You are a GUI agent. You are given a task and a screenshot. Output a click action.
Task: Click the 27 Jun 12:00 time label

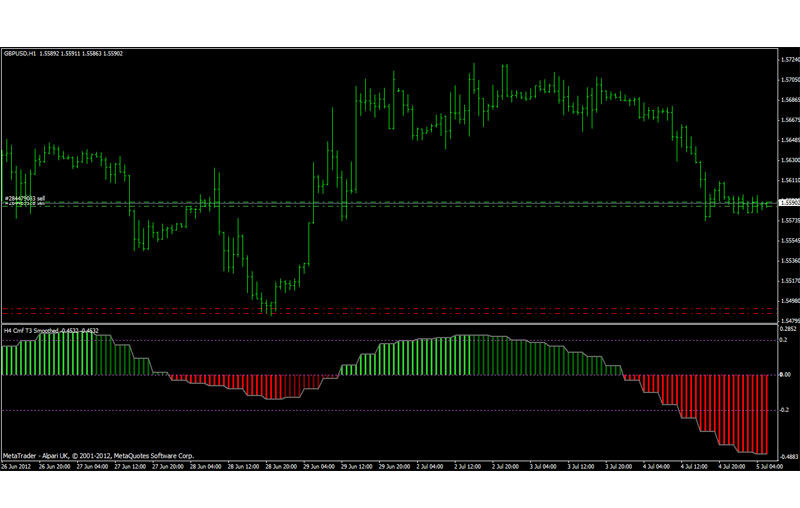pyautogui.click(x=130, y=467)
